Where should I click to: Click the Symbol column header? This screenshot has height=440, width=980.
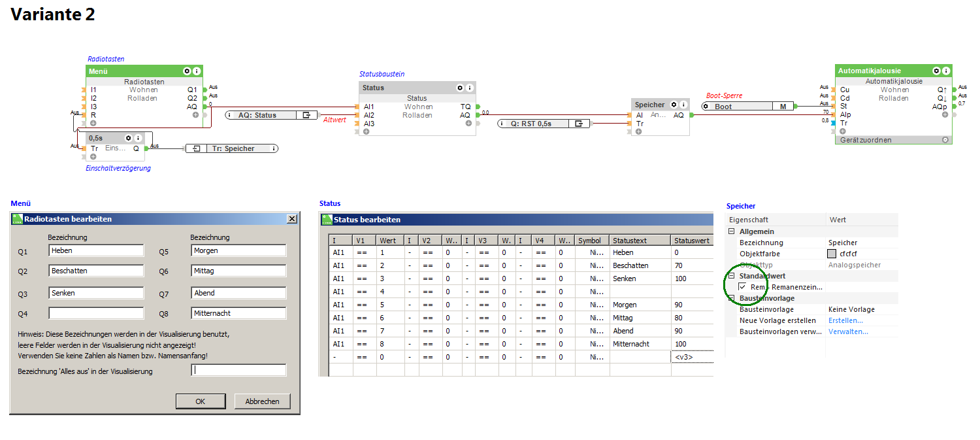pos(593,241)
